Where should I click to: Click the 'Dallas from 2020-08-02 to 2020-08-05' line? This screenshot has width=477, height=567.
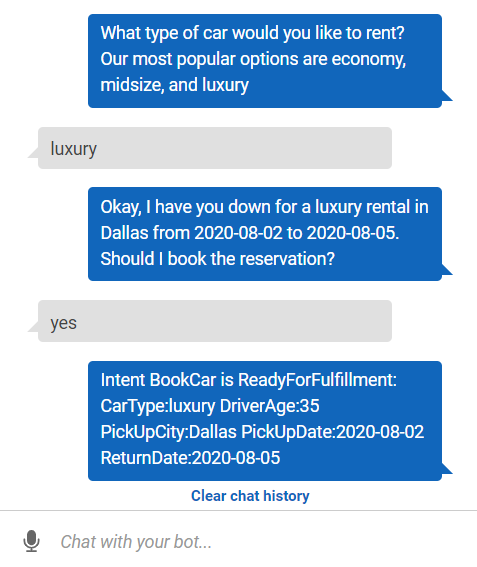coord(250,233)
